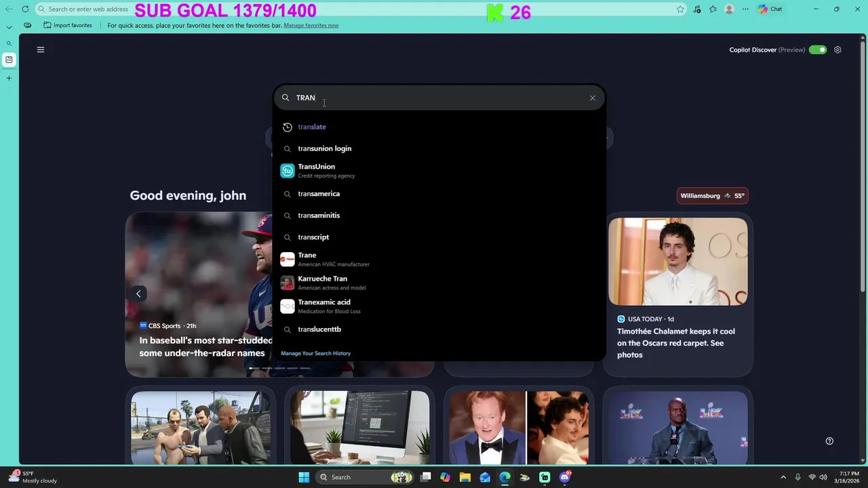This screenshot has height=488, width=868.
Task: Toggle Copilot Discover preview switch
Action: click(817, 49)
